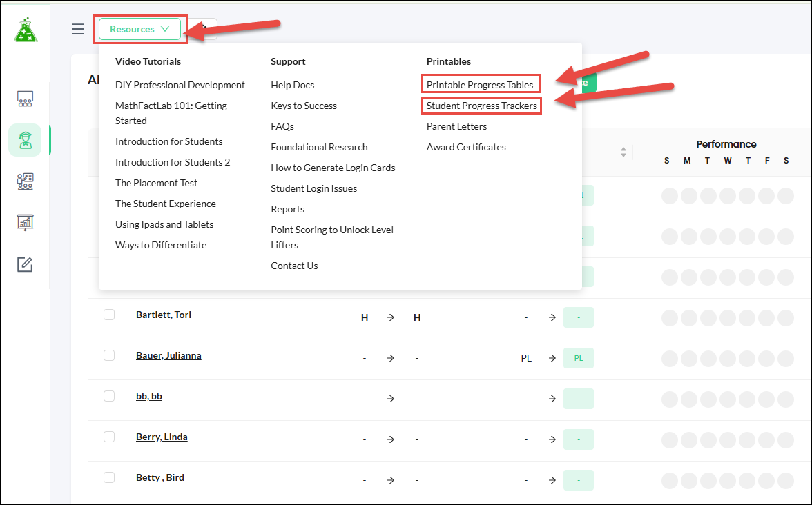This screenshot has height=505, width=812.
Task: Check the box for Berry, Linda
Action: 109,437
